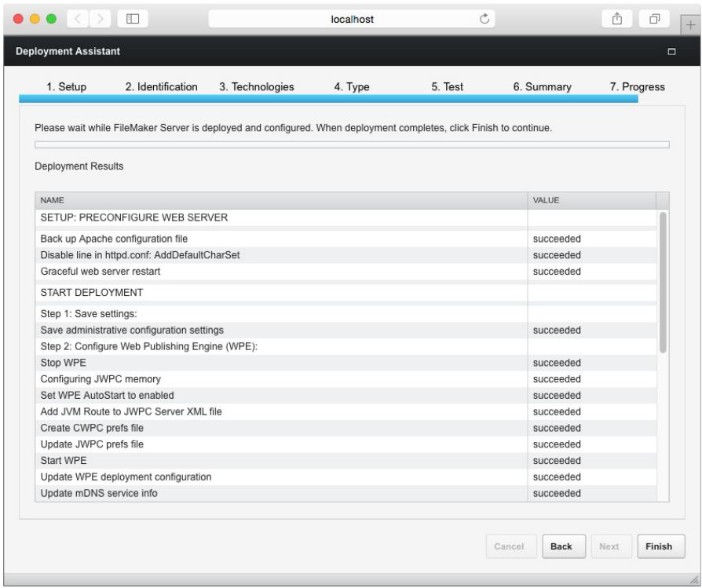Click the deployment progress bar
702x588 pixels.
pyautogui.click(x=352, y=144)
